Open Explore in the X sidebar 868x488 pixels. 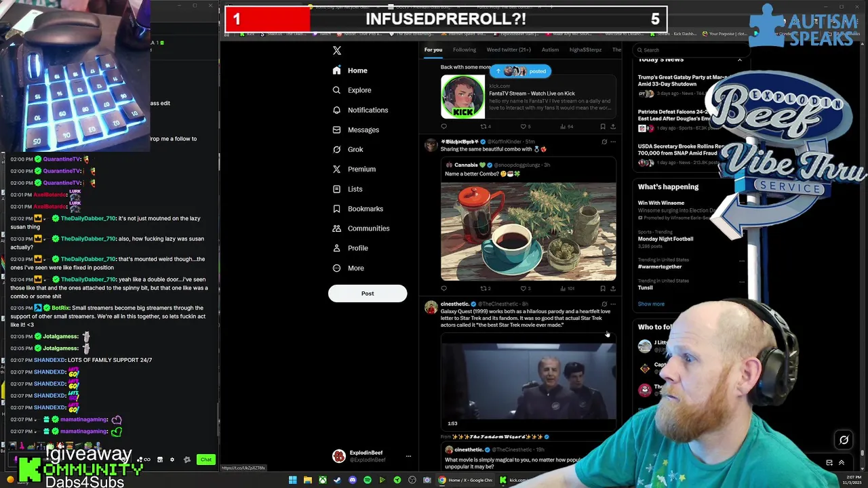(351, 90)
